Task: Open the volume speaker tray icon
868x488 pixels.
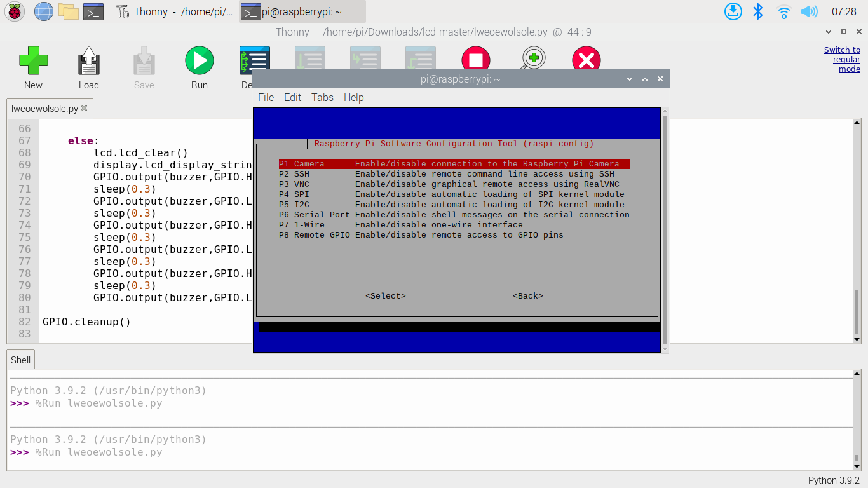Action: point(809,11)
